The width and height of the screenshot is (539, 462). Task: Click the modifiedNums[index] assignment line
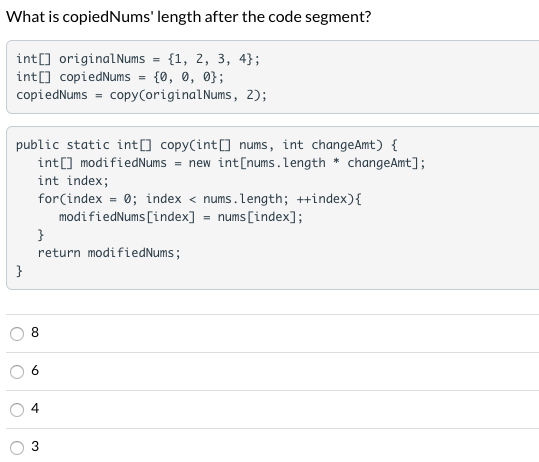[181, 217]
